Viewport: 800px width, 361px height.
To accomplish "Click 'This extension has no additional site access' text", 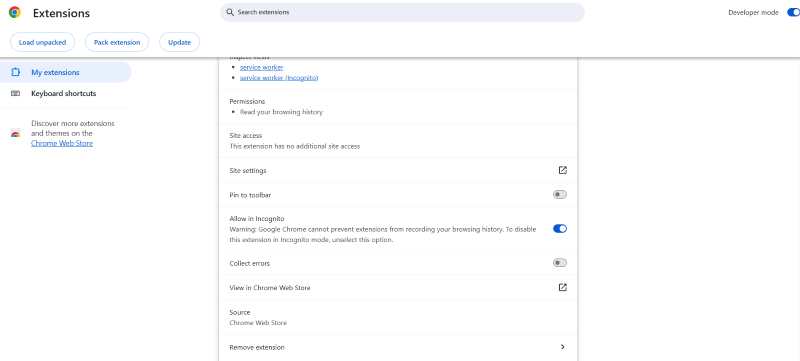I will [295, 146].
